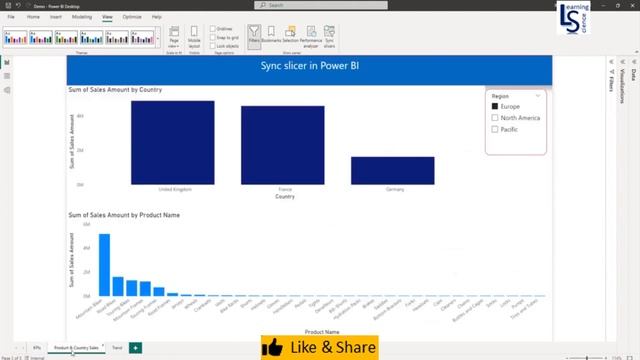This screenshot has height=360, width=640.
Task: Select the View ribbon tab
Action: pos(107,17)
